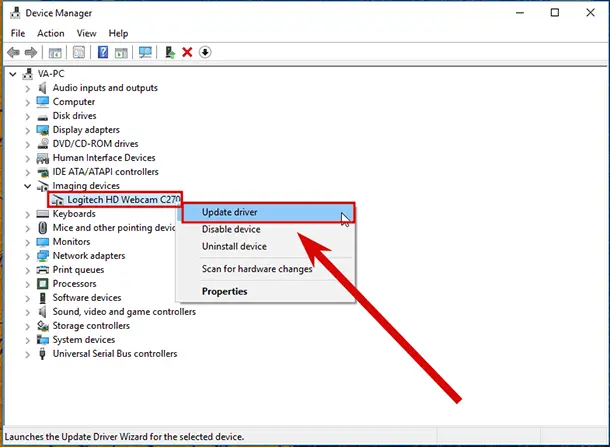Image resolution: width=610 pixels, height=447 pixels.
Task: Click Update device driver toolbar icon
Action: 170,52
